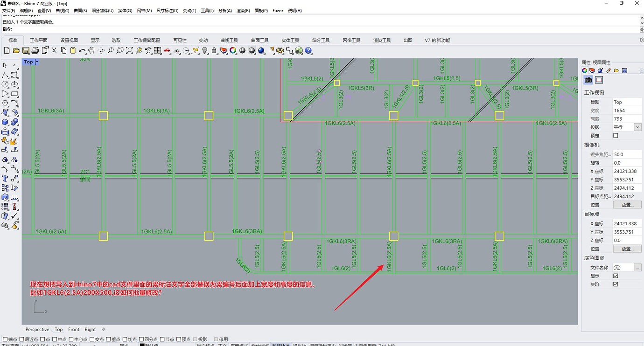
Task: Select the Pan hand tool
Action: (92, 50)
